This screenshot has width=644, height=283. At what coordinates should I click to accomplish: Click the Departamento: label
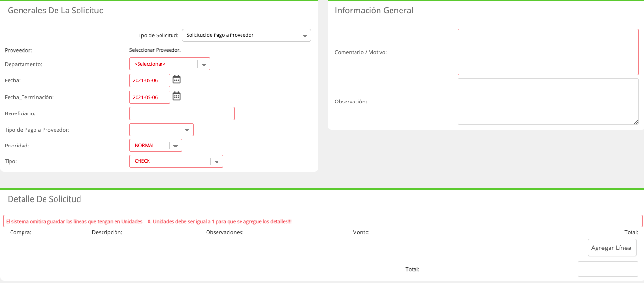(23, 64)
